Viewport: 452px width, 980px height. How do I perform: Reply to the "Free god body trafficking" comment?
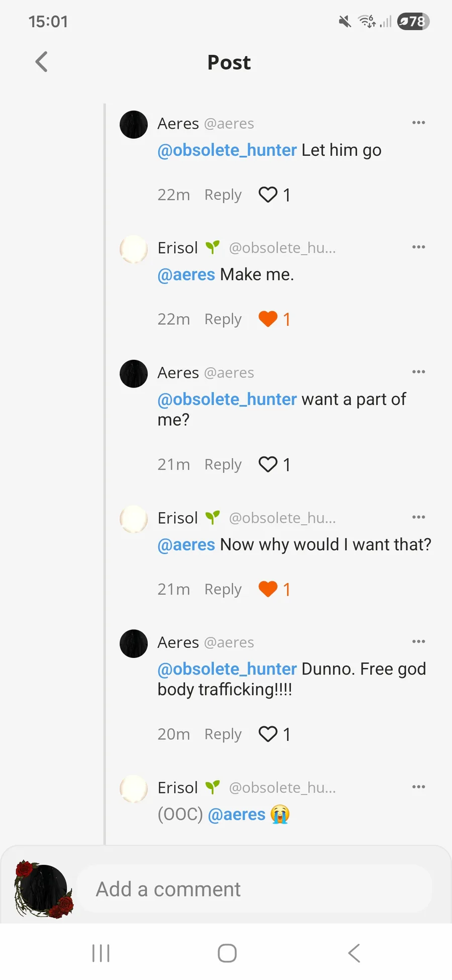click(x=222, y=734)
